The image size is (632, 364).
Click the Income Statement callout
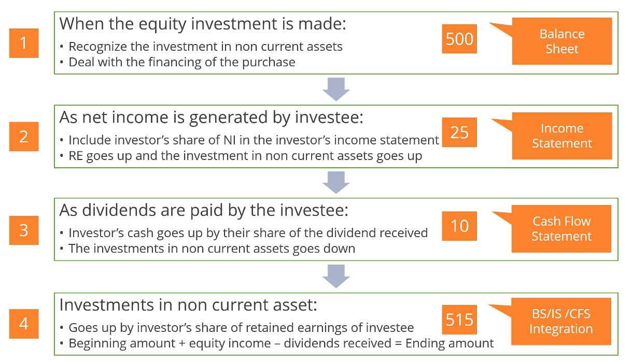(x=562, y=136)
